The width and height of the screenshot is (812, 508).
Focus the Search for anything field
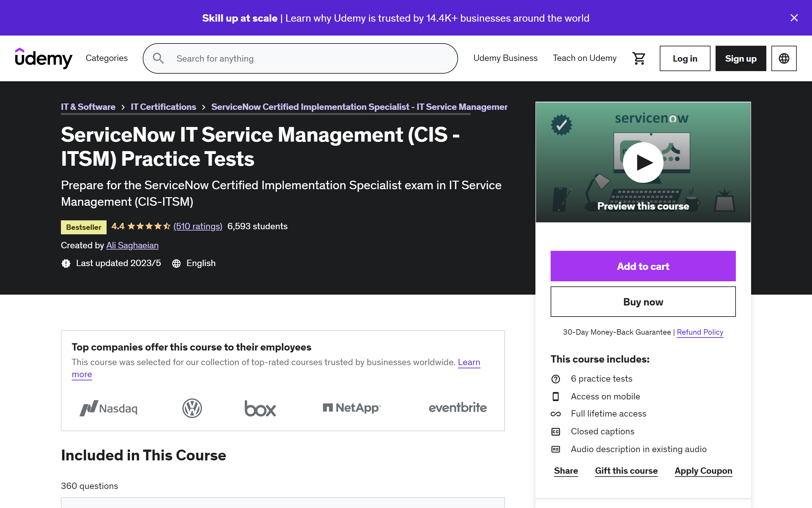click(x=300, y=58)
